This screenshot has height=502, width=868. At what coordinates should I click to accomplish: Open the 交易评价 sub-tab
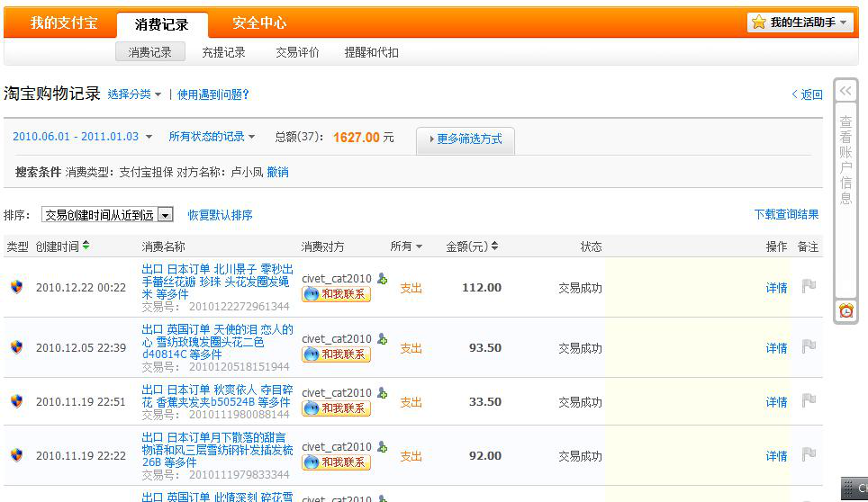pos(297,52)
